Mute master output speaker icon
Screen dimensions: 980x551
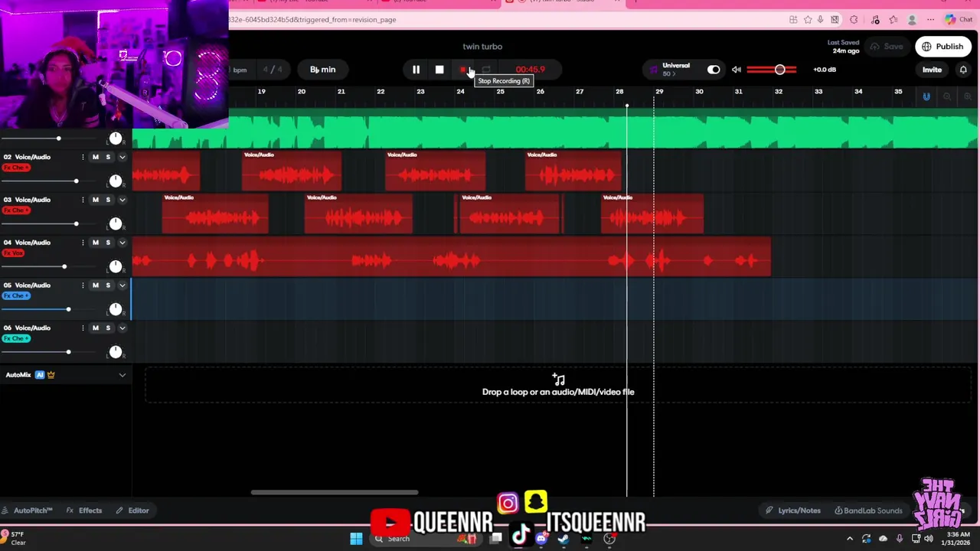coord(736,70)
